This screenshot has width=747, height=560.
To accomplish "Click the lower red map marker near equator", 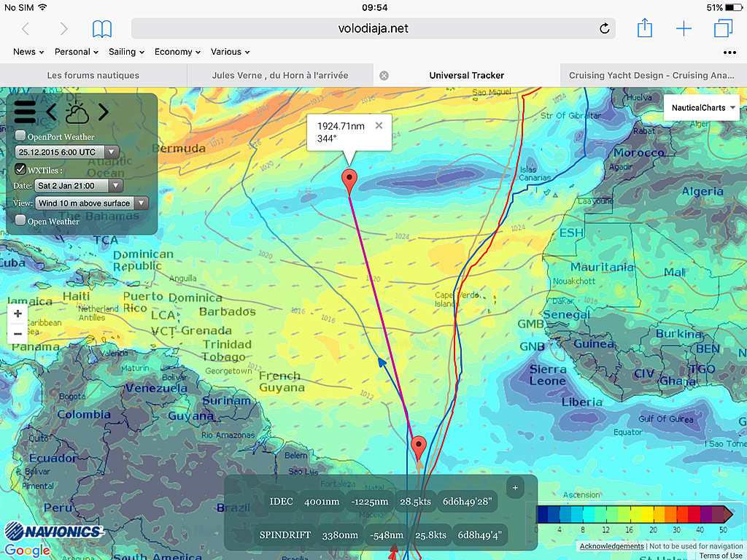I will pos(418,448).
